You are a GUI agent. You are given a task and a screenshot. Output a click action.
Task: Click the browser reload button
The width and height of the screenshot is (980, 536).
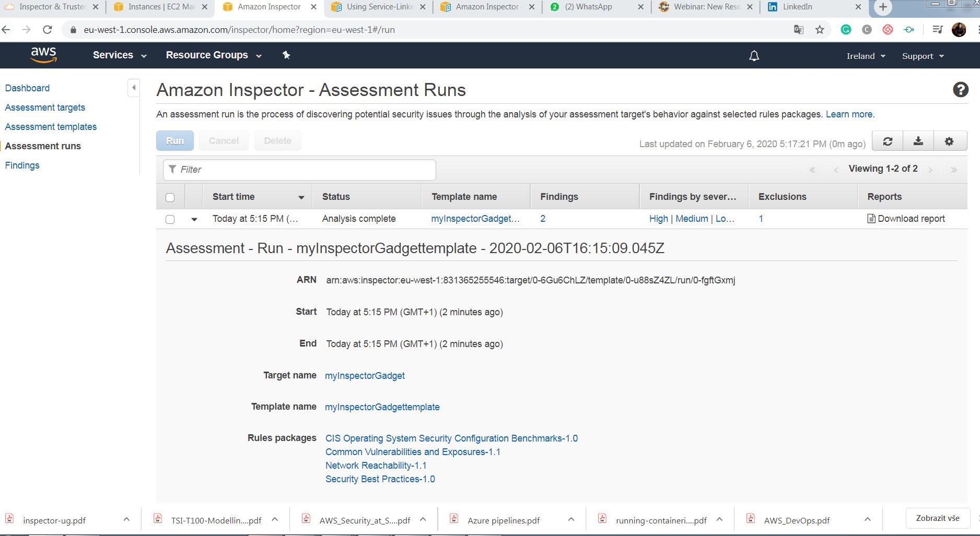pyautogui.click(x=48, y=30)
